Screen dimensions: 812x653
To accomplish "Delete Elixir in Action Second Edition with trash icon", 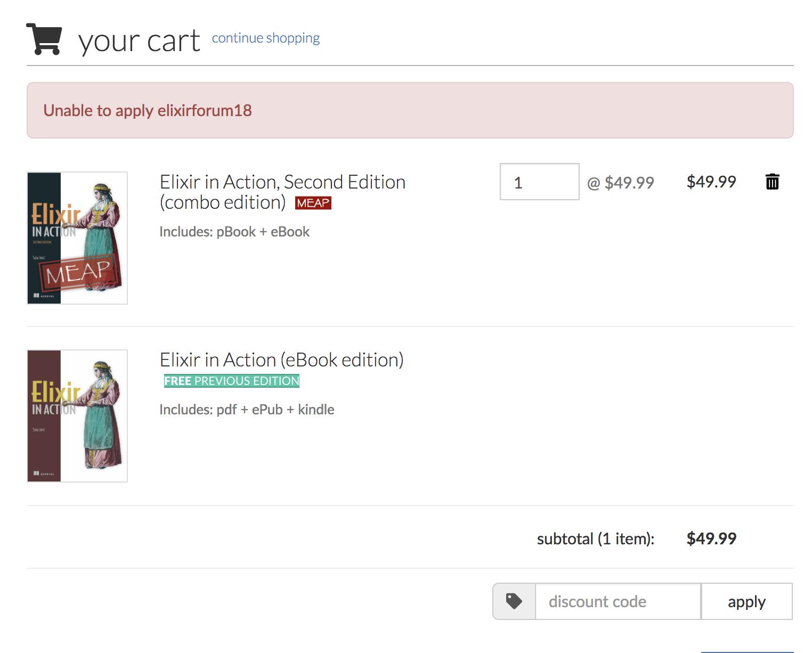I will tap(772, 182).
